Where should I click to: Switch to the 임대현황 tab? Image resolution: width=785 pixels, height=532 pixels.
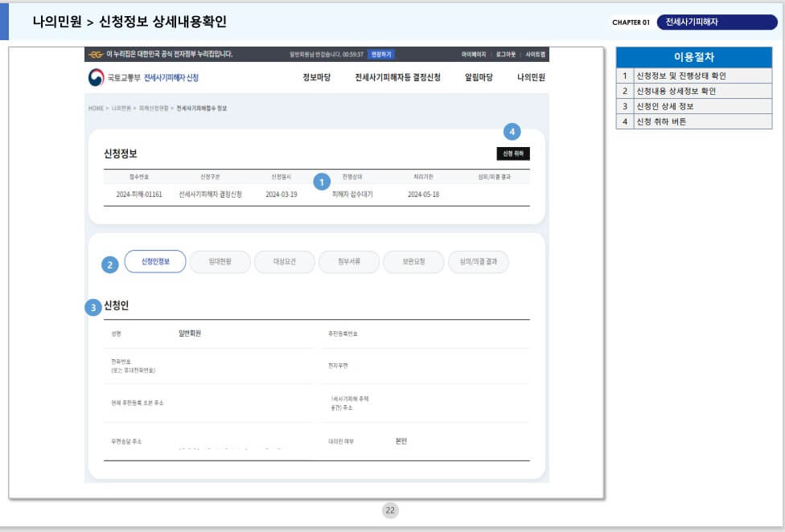[220, 262]
